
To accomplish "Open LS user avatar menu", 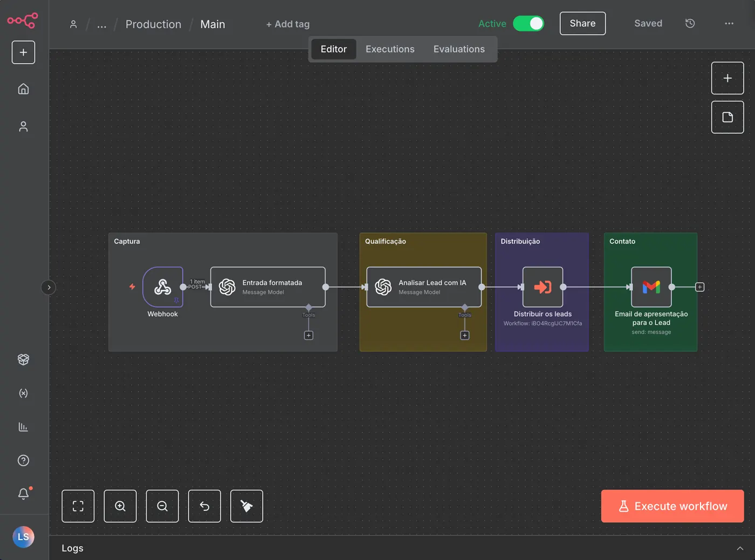I will click(x=23, y=537).
